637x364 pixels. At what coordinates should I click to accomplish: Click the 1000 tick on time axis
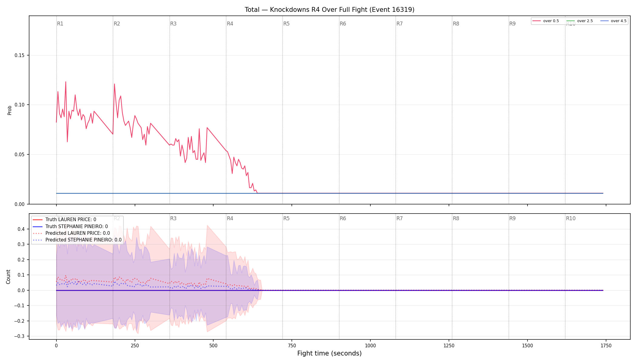click(x=370, y=345)
